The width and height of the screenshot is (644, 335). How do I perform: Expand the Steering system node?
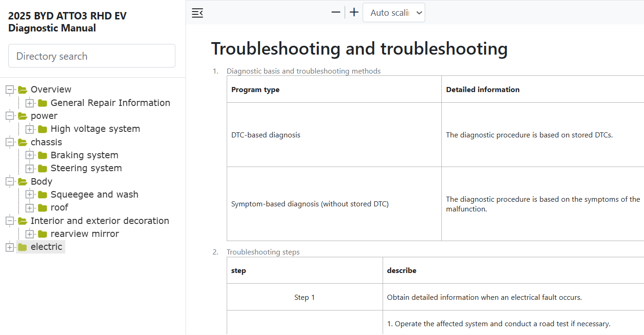(30, 168)
